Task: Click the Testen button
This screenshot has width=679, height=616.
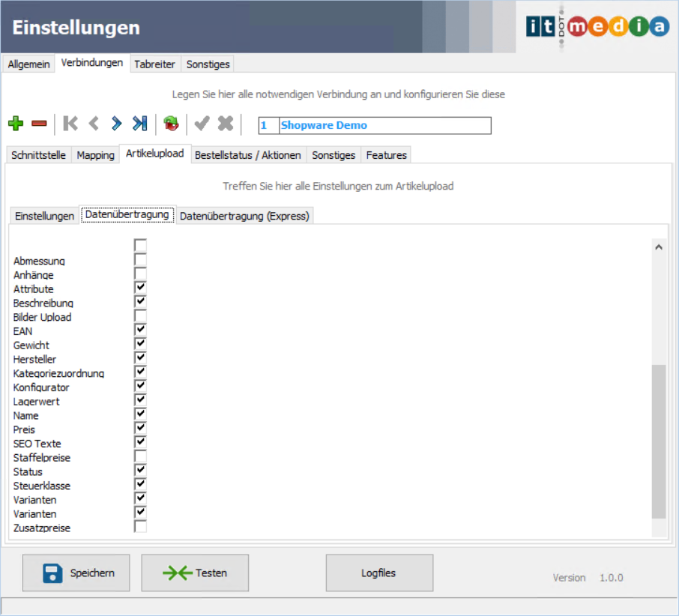Action: [195, 573]
